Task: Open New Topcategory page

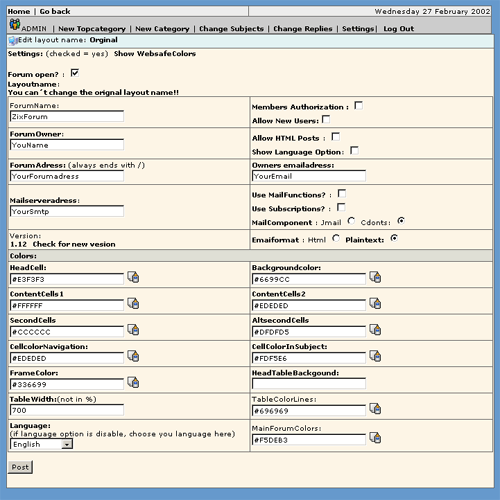Action: coord(92,29)
